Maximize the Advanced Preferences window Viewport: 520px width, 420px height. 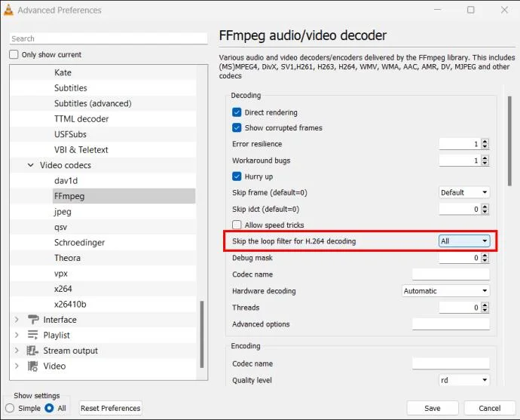click(x=470, y=10)
